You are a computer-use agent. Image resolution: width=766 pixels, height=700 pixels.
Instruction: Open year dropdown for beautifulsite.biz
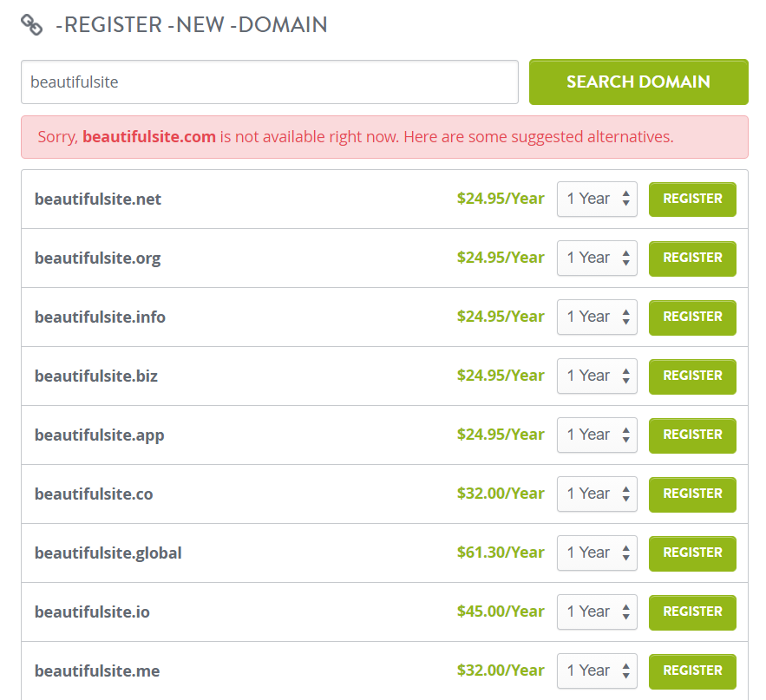tap(597, 376)
